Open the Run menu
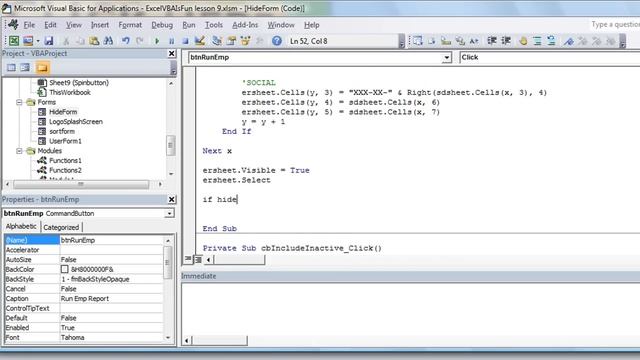Image resolution: width=640 pixels, height=360 pixels. click(189, 25)
